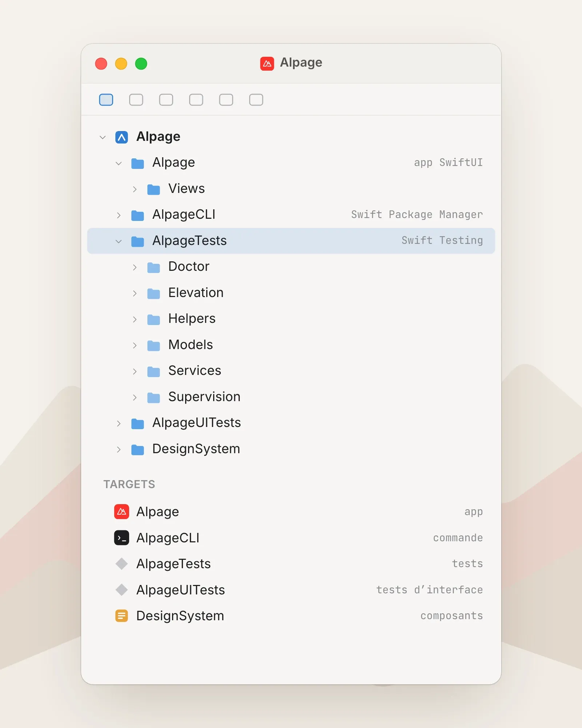
Task: Click the "commande" label beside AlpageCLI target
Action: tap(458, 538)
